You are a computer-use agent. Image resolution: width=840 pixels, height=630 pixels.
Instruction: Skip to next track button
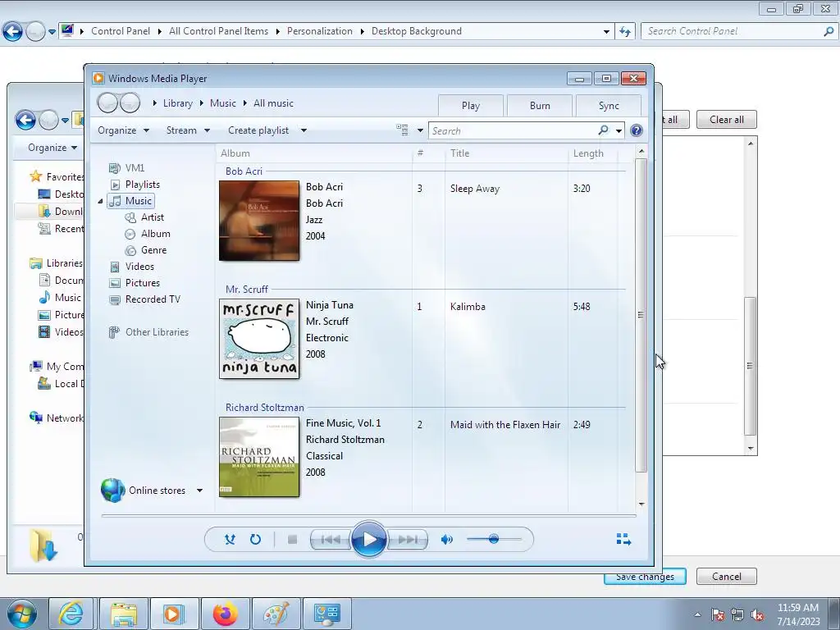click(407, 540)
